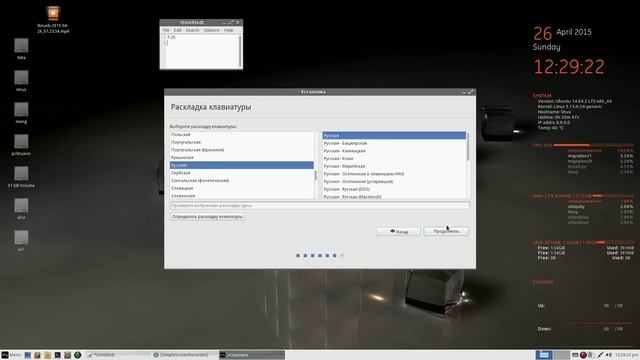Click the Продолжить continue button
Viewport: 640px width, 360px height.
point(446,231)
